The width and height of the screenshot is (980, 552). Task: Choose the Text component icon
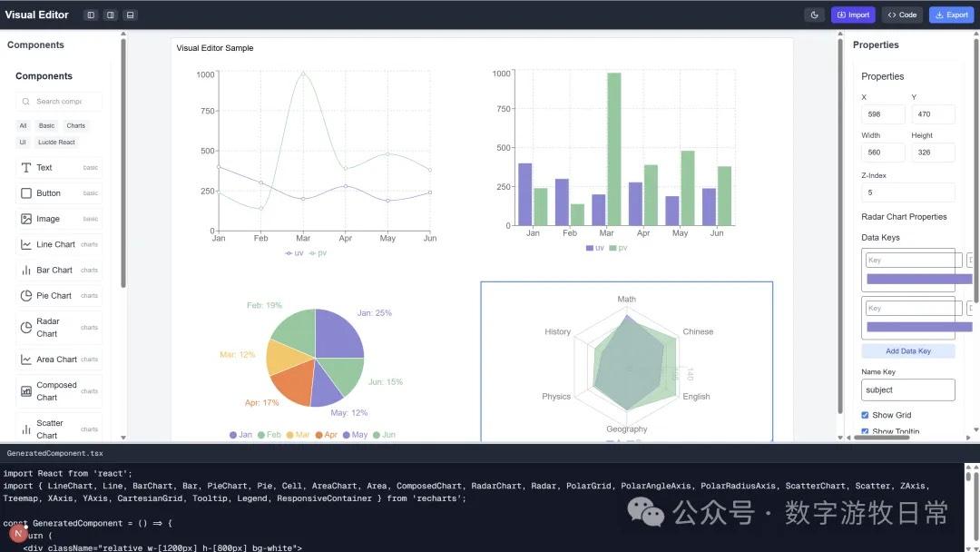(x=26, y=168)
